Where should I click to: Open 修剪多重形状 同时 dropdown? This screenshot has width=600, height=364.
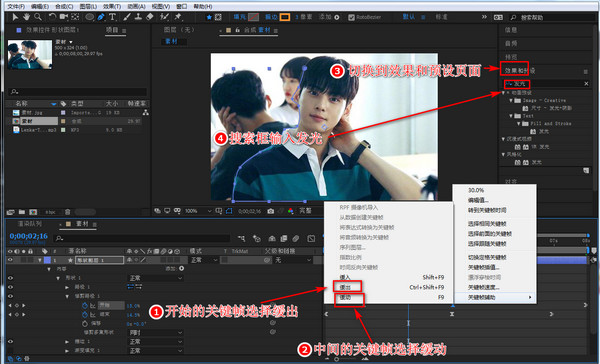click(x=155, y=333)
